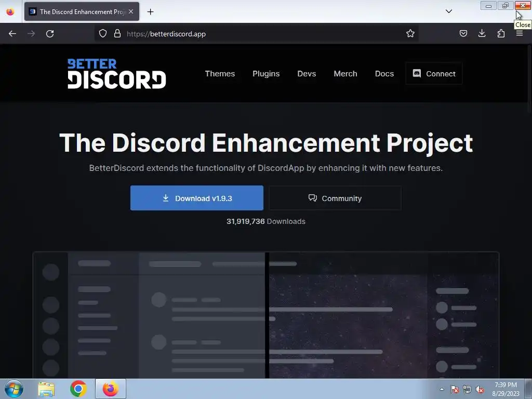Open Action Center flag icon
The image size is (532, 399).
455,390
